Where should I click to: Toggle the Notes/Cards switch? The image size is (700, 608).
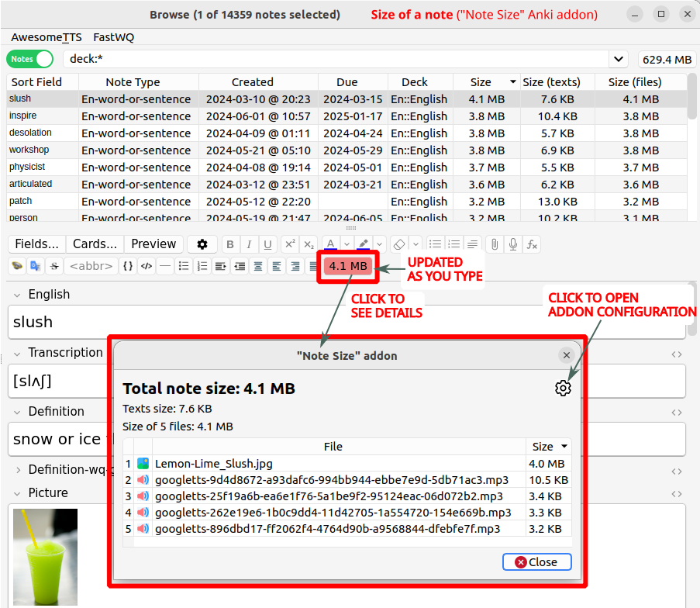(x=30, y=59)
